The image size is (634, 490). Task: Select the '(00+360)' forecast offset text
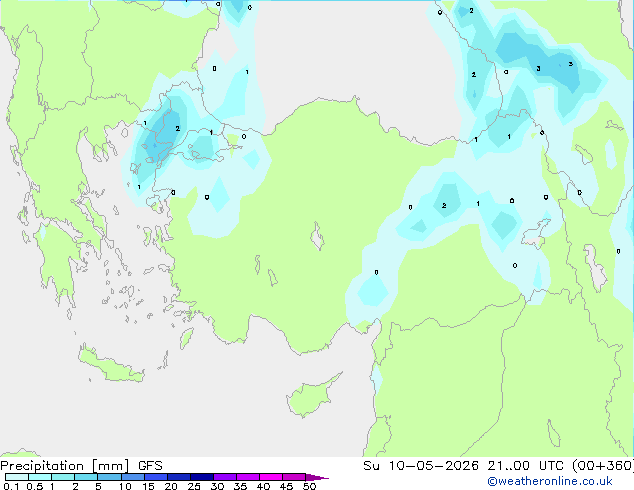[x=602, y=465]
